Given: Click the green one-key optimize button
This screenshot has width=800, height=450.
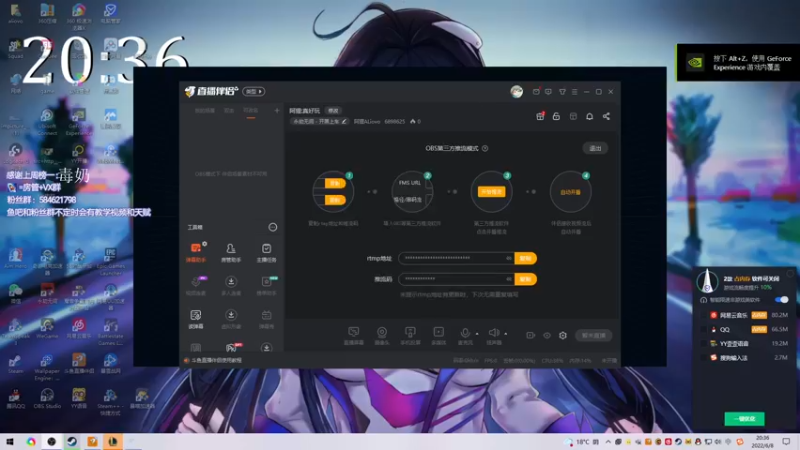Looking at the screenshot, I should coord(744,419).
